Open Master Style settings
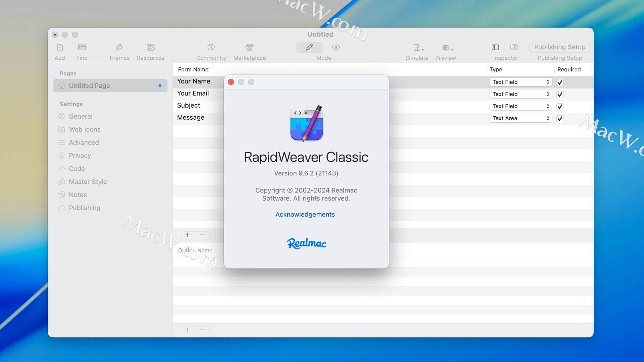 point(88,182)
